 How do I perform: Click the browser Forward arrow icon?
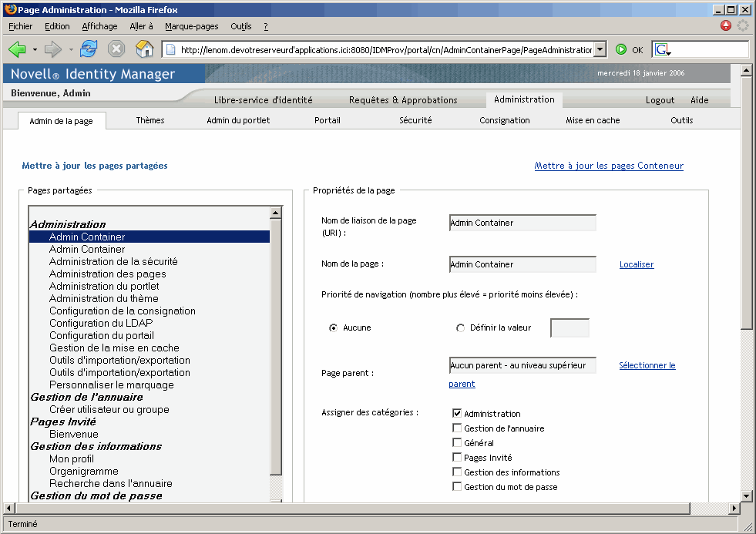[52, 49]
